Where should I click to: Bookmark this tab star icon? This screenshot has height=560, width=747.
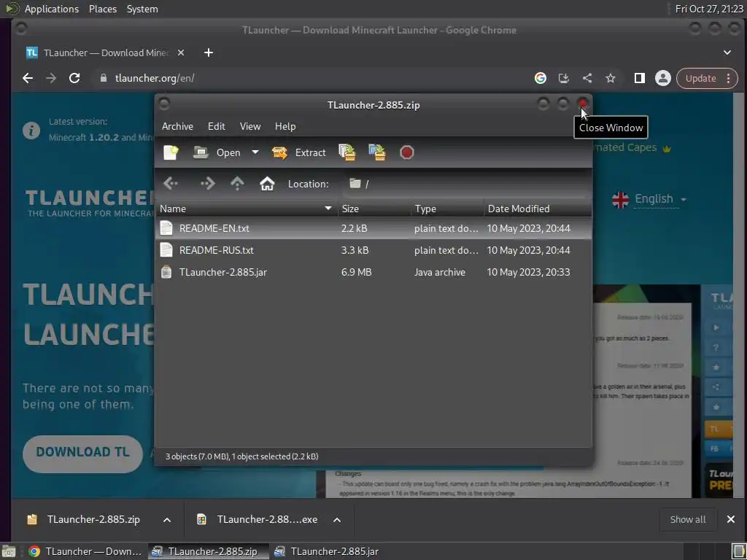click(x=611, y=78)
